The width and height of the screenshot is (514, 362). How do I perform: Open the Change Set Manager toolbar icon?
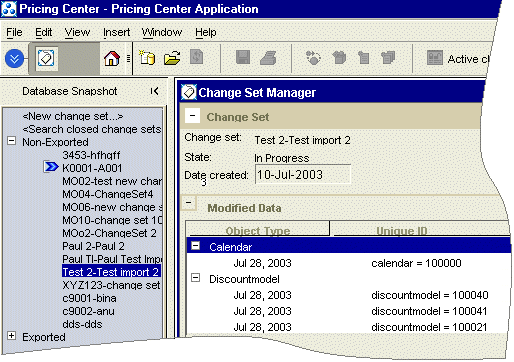(46, 59)
